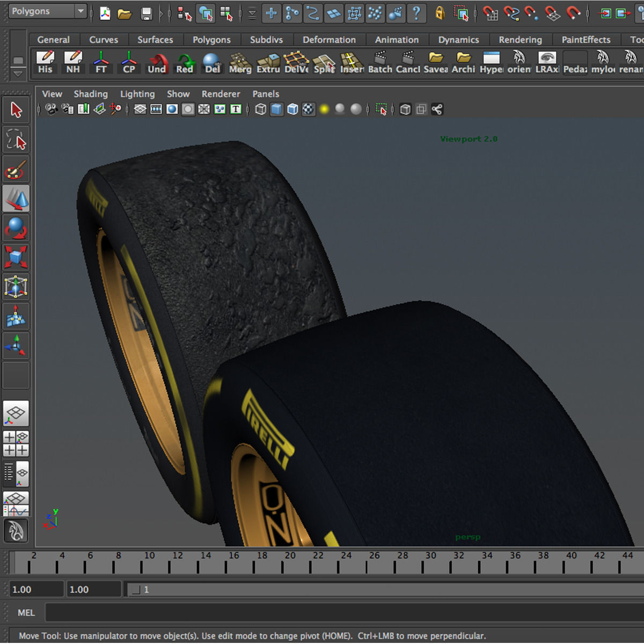Toggle Snap to Curves magnet
The height and width of the screenshot is (644, 644).
click(511, 13)
